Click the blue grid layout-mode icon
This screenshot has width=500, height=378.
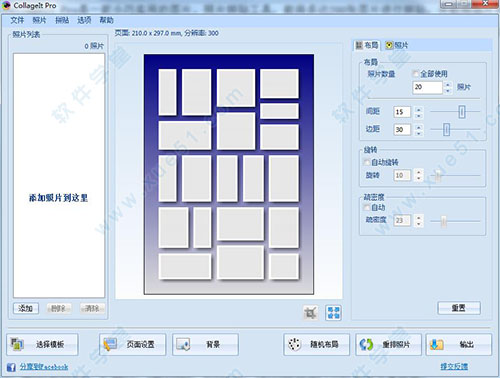[x=333, y=313]
